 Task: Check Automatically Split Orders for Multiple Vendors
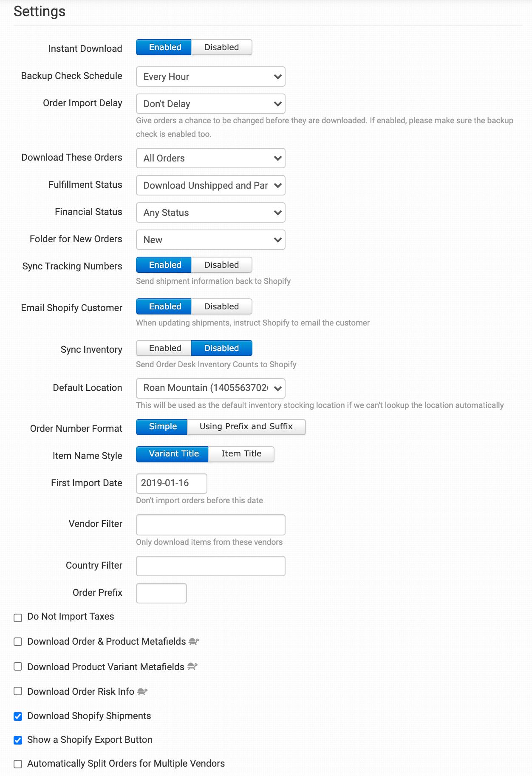18,764
